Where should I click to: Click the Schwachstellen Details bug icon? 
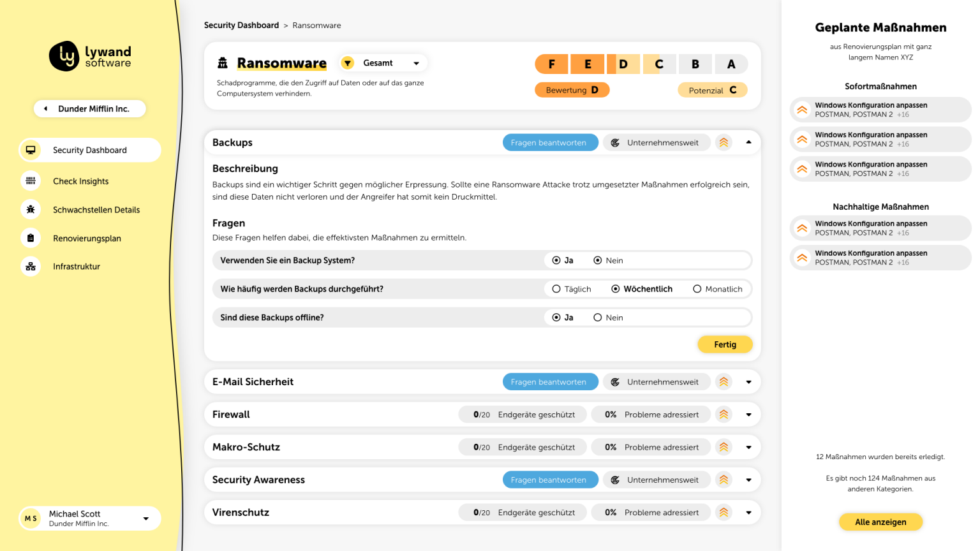point(31,209)
